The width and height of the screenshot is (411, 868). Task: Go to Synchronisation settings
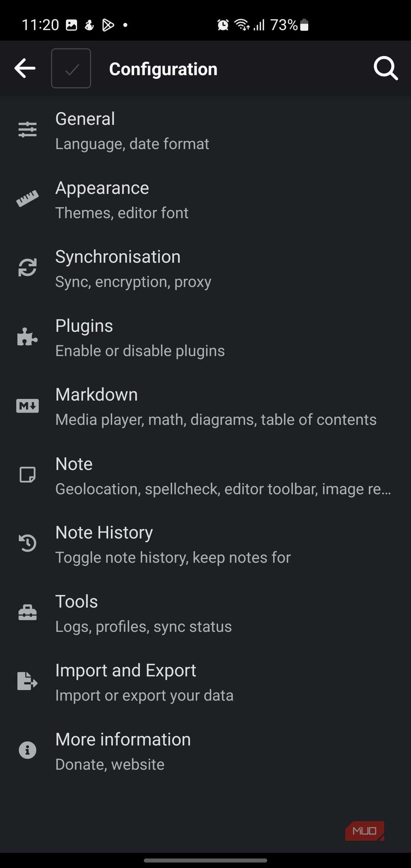pos(133,269)
